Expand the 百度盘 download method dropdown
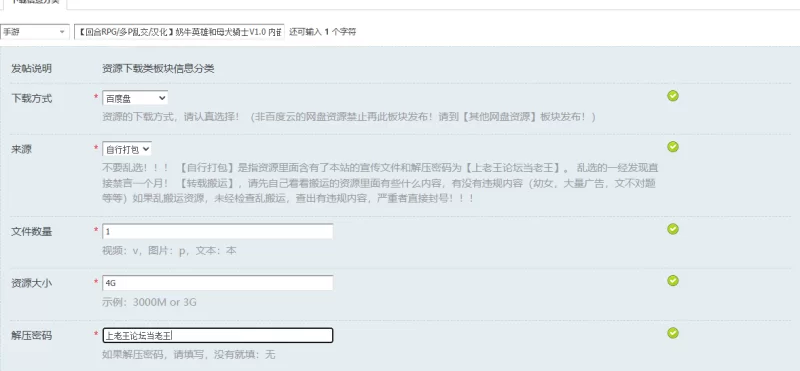The width and height of the screenshot is (800, 371). tap(135, 98)
